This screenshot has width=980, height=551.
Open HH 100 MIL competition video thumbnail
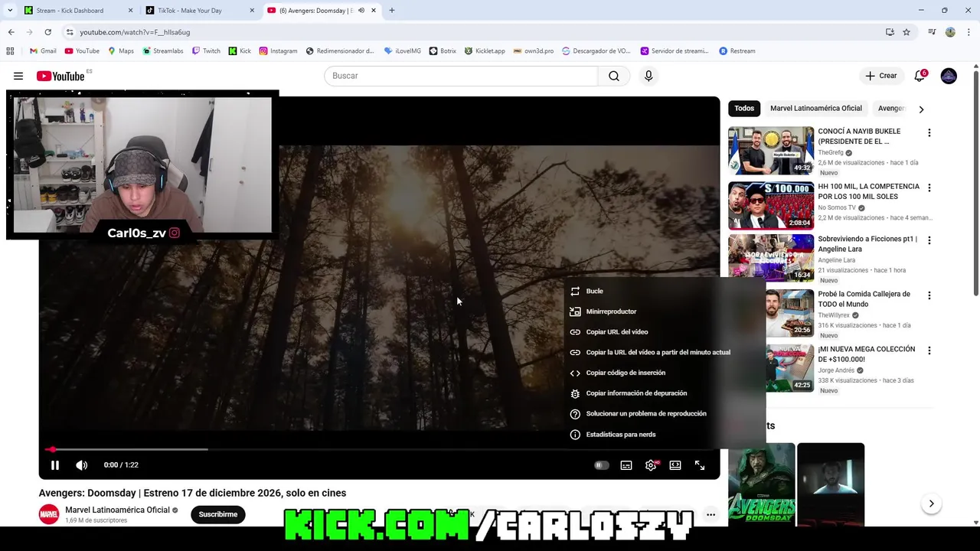click(771, 206)
